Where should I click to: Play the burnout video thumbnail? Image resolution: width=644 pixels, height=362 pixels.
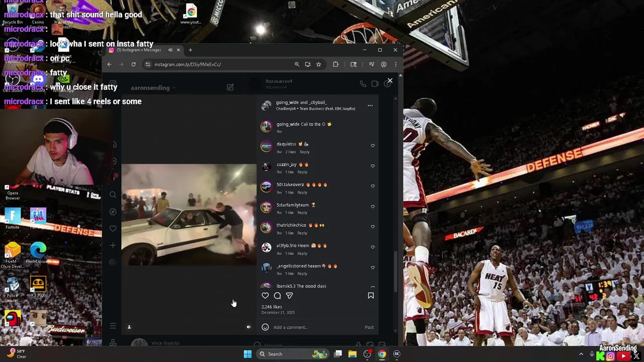tap(189, 215)
